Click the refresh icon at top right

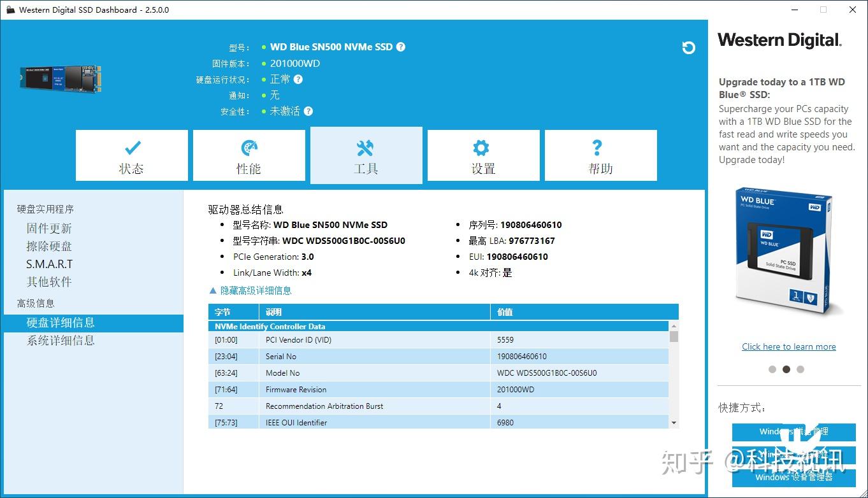point(688,48)
